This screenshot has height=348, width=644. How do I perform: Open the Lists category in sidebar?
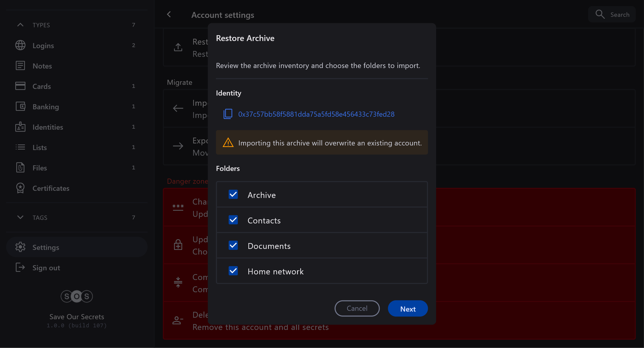pyautogui.click(x=40, y=148)
